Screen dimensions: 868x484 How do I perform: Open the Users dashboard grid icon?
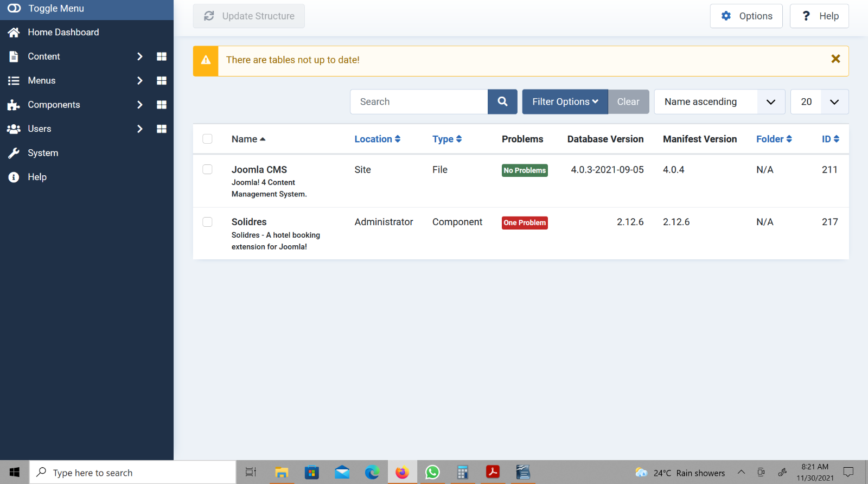(x=161, y=129)
